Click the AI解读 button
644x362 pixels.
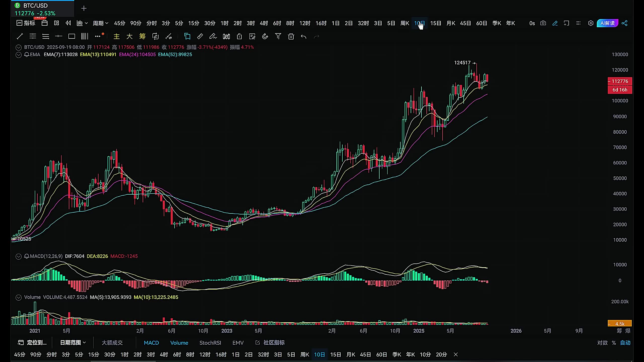607,23
